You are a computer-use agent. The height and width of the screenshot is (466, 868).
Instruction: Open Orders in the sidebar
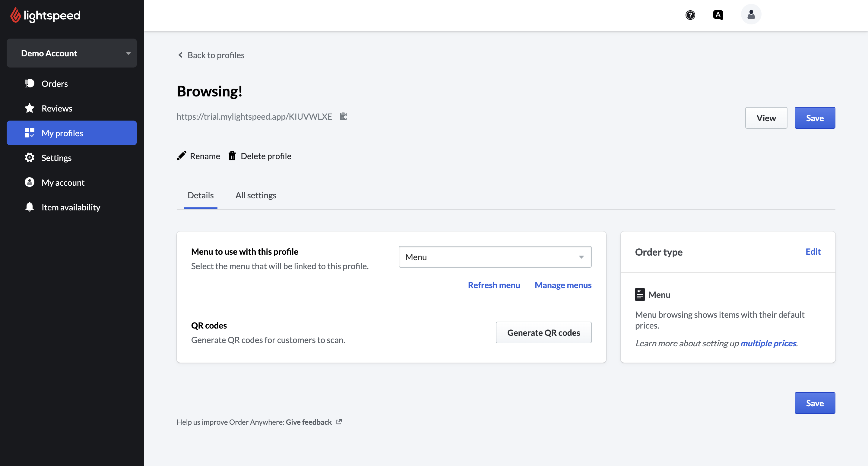54,83
